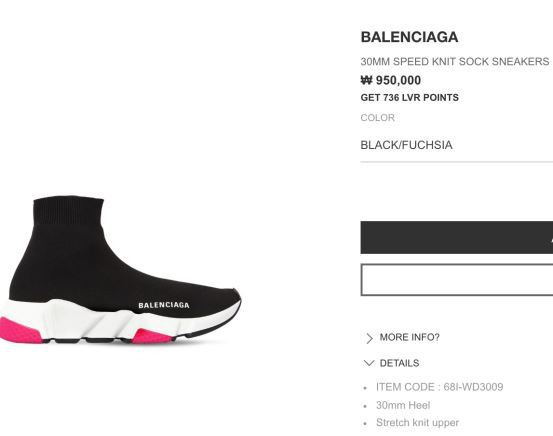
Task: Click GET 736 LVR POINTS text
Action: (x=409, y=98)
